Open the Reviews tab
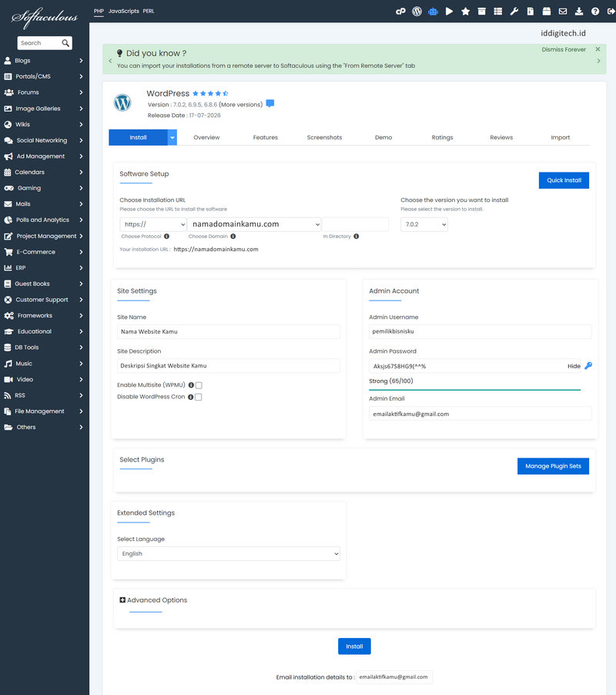This screenshot has height=695, width=616. pyautogui.click(x=501, y=137)
